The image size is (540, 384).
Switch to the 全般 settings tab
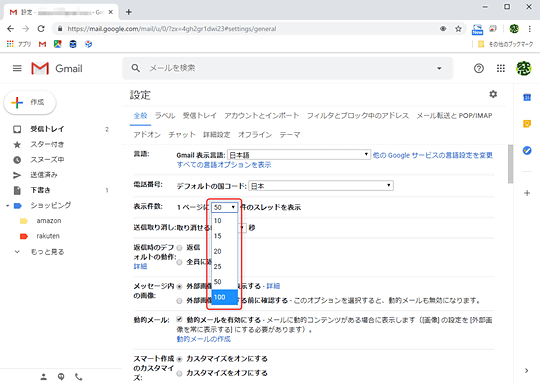coord(140,116)
